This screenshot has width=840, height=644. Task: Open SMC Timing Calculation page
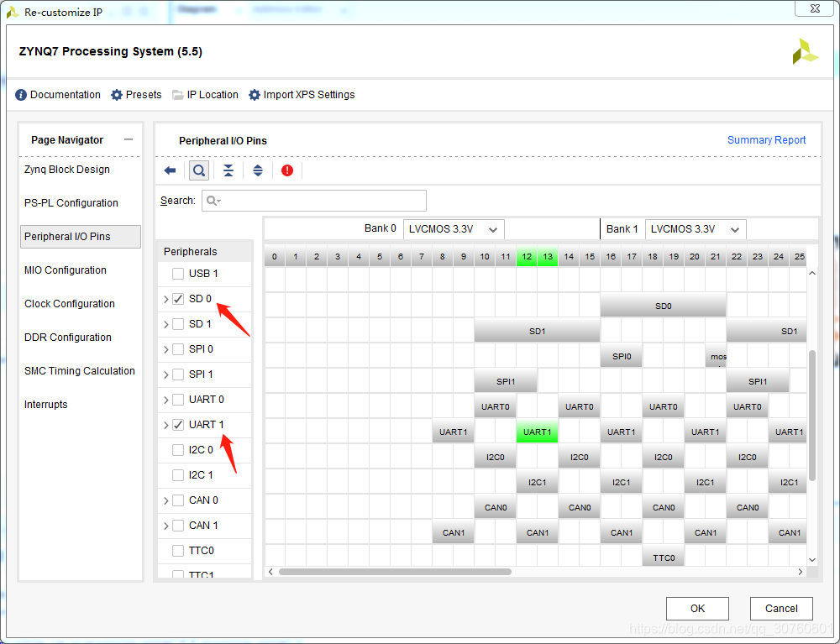tap(80, 371)
